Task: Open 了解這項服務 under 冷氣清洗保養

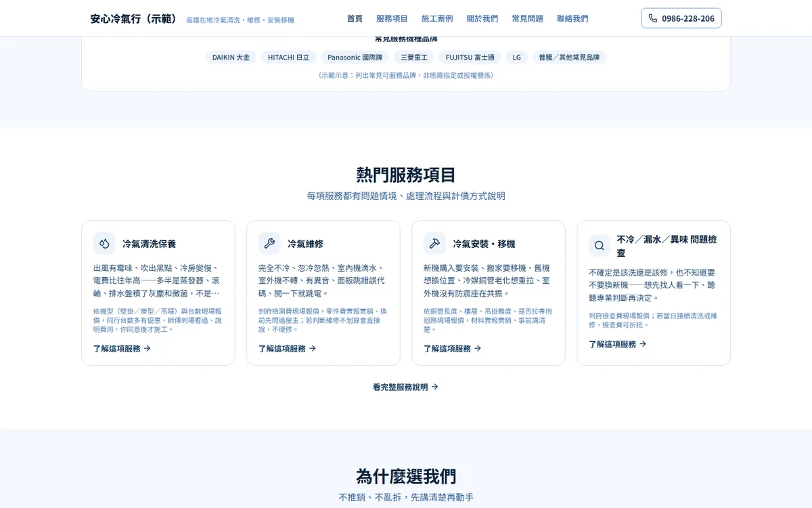Action: tap(122, 348)
